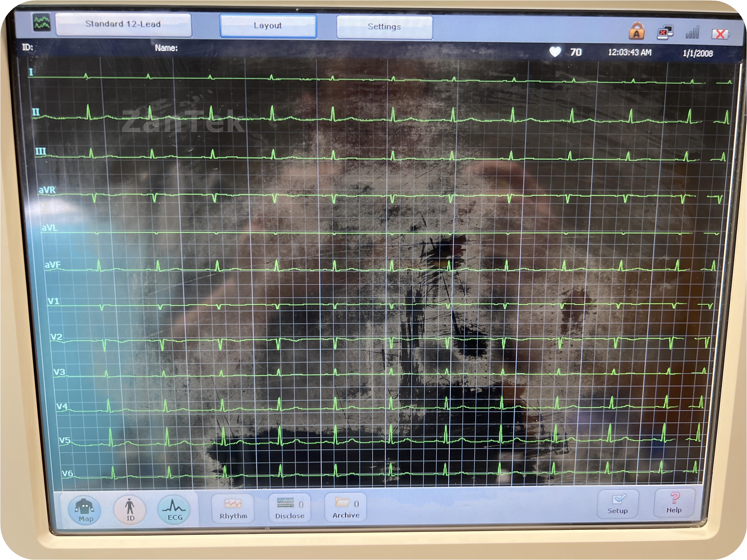Open the Settings menu
This screenshot has width=747, height=560.
coord(384,27)
